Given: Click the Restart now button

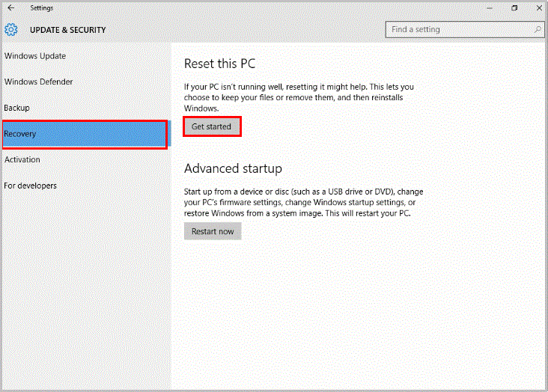Looking at the screenshot, I should coord(213,231).
